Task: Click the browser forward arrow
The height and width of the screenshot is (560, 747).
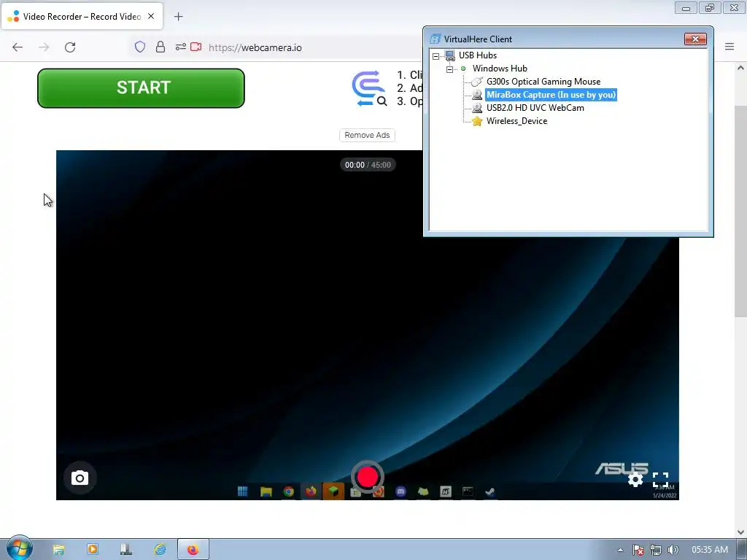Action: [x=44, y=47]
